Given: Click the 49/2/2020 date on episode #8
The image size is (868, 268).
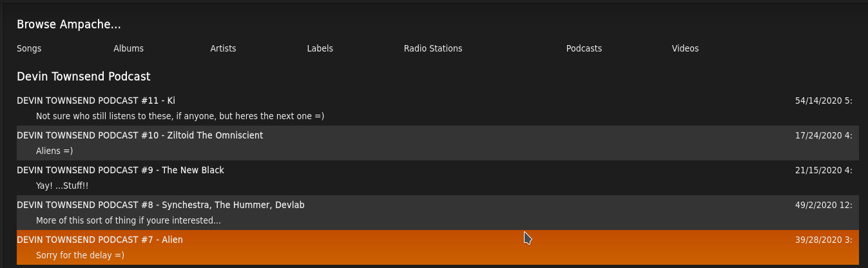Looking at the screenshot, I should click(x=824, y=205).
